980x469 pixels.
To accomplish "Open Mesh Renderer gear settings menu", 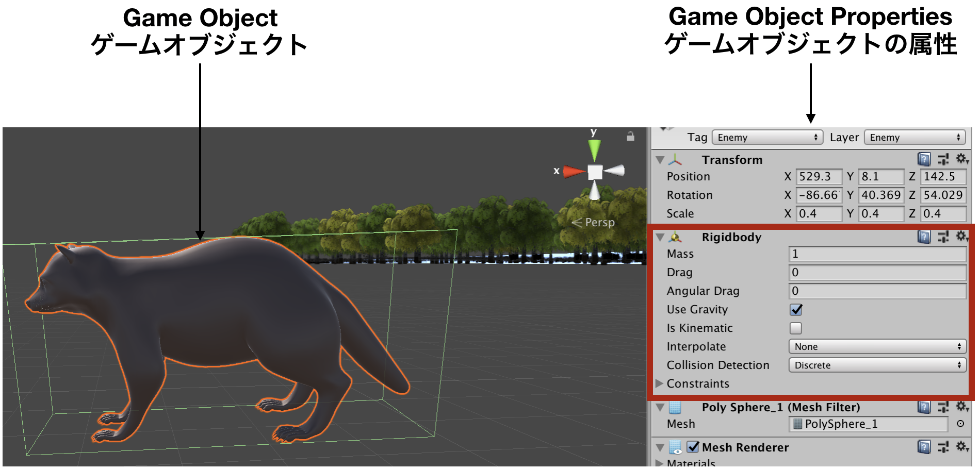I will pyautogui.click(x=962, y=446).
